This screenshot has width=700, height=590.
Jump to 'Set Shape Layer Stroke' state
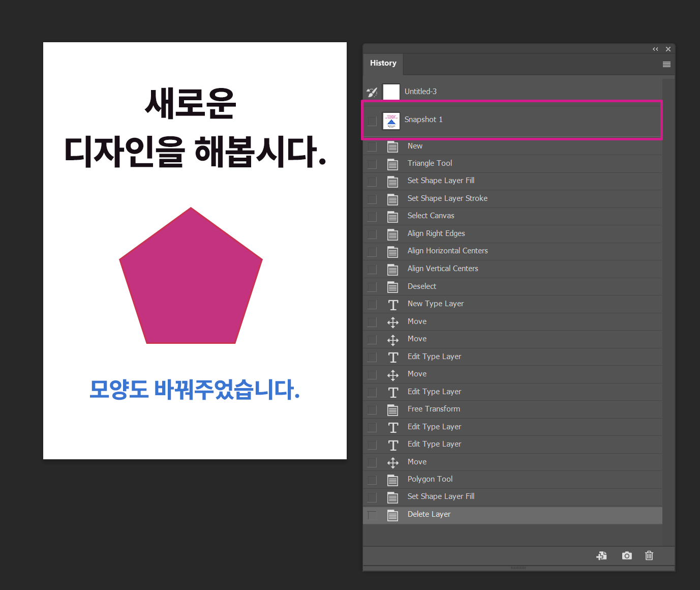447,198
